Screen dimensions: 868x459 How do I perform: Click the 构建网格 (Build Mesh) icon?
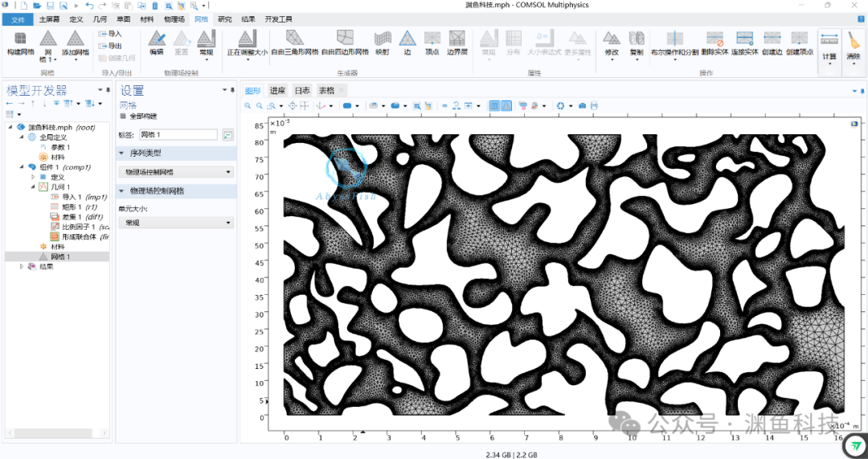click(20, 43)
